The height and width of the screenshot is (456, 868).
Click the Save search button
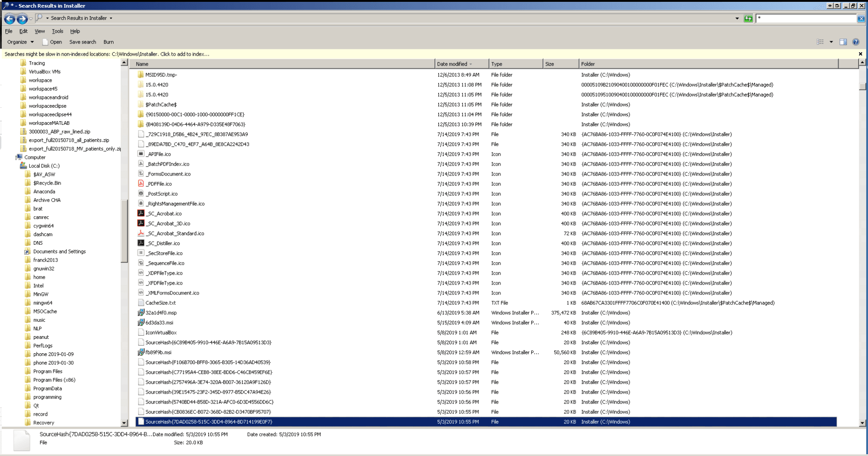83,42
